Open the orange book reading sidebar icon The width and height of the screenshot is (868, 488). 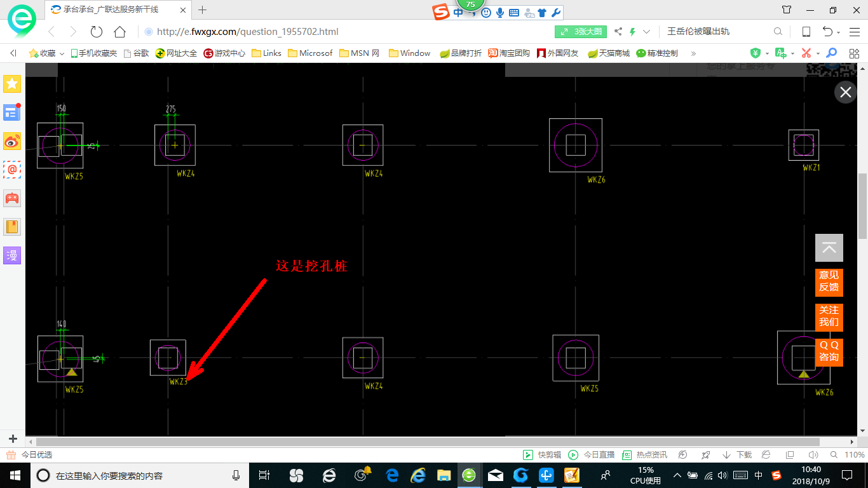pyautogui.click(x=12, y=227)
